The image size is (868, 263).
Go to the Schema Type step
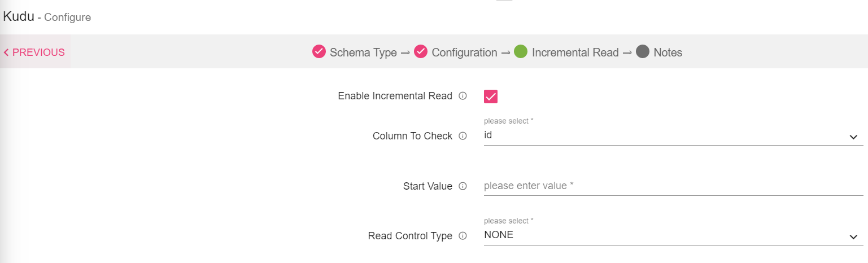tap(363, 52)
